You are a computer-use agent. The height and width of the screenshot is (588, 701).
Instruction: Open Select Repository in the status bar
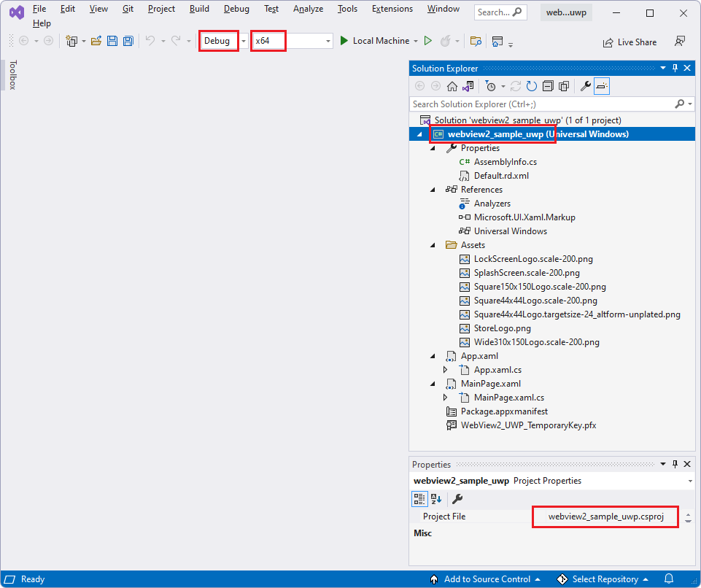pos(603,579)
